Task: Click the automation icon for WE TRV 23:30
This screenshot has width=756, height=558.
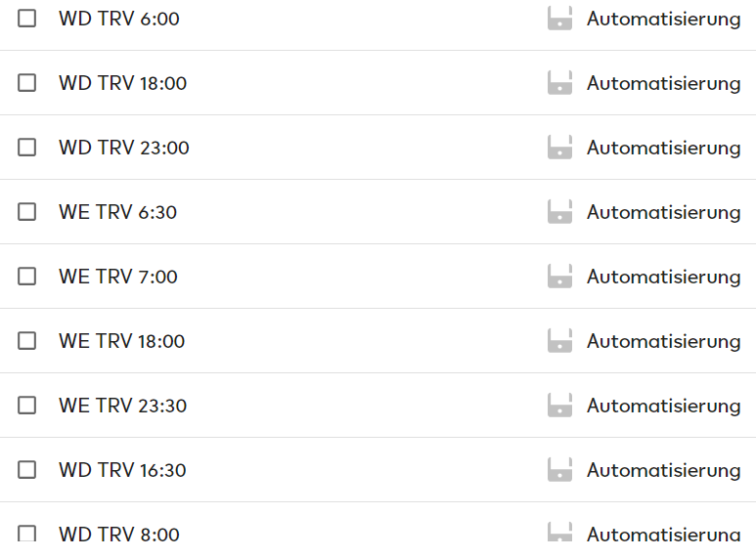Action: (559, 406)
